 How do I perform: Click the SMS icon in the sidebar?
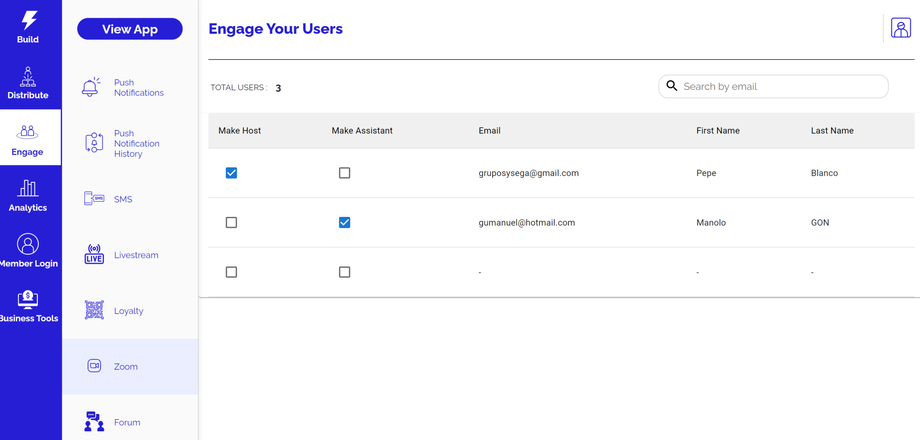click(94, 199)
